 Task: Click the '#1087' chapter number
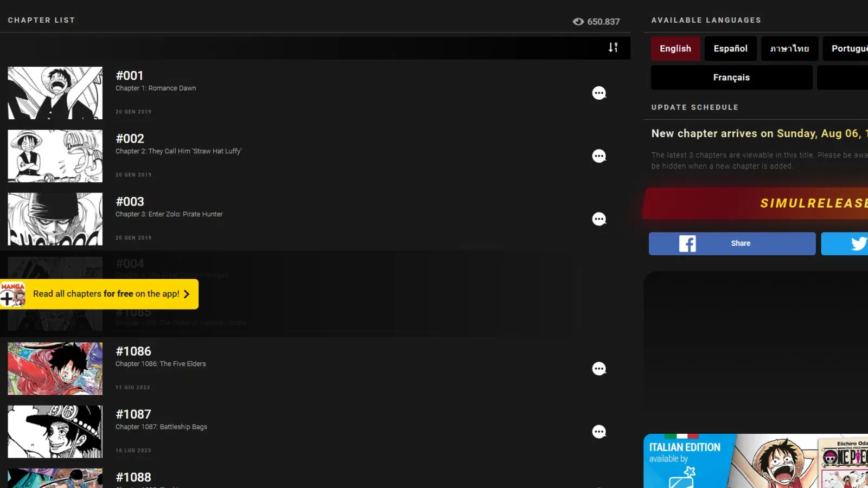tap(133, 414)
